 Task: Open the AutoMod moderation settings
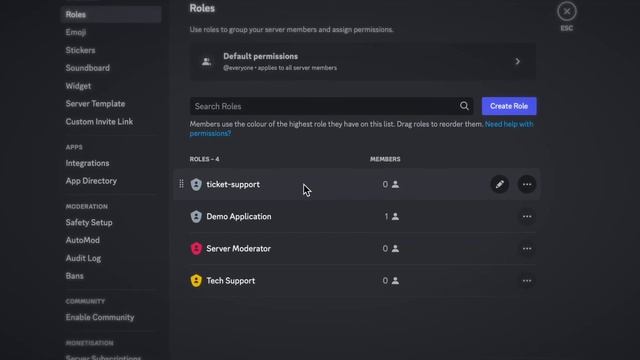tap(82, 240)
